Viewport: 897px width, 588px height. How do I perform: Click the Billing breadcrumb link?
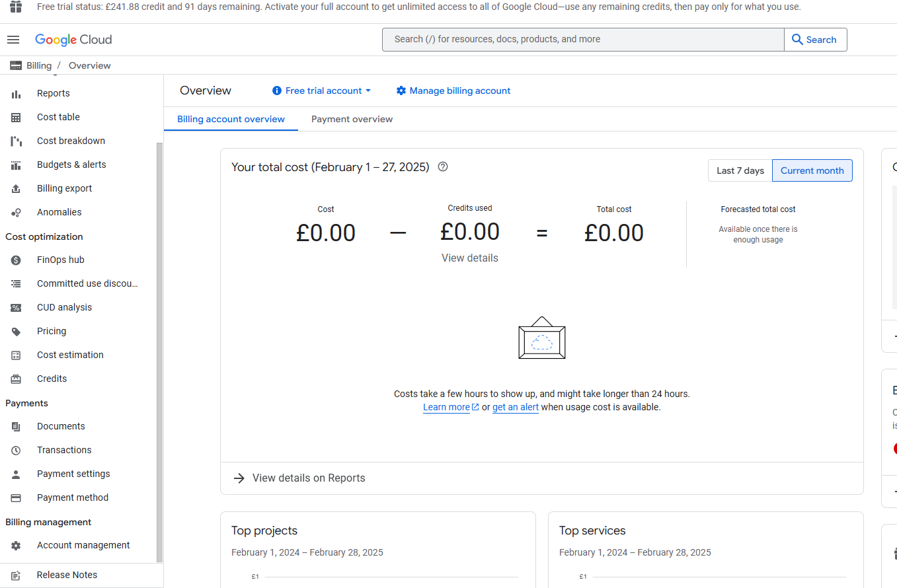(x=39, y=65)
